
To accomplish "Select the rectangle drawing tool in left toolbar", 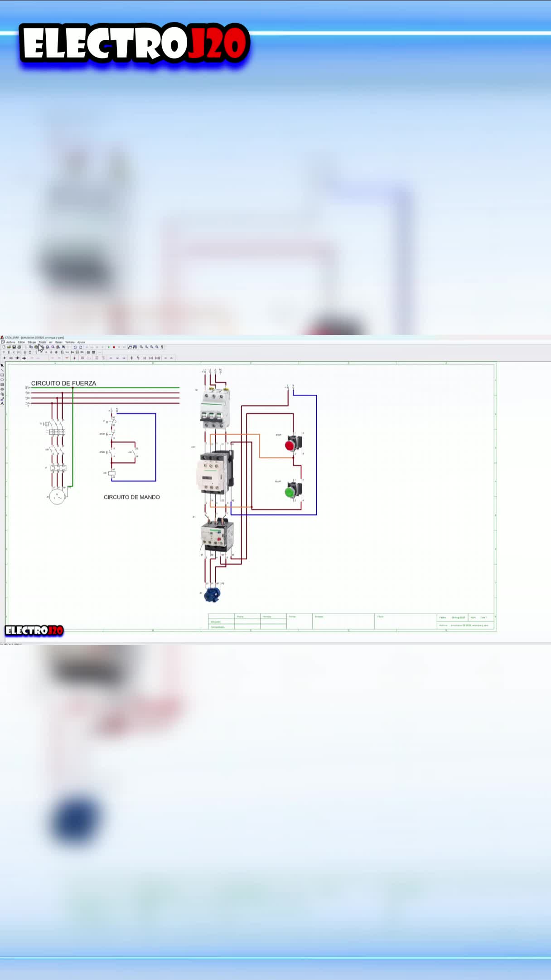I will 2,375.
